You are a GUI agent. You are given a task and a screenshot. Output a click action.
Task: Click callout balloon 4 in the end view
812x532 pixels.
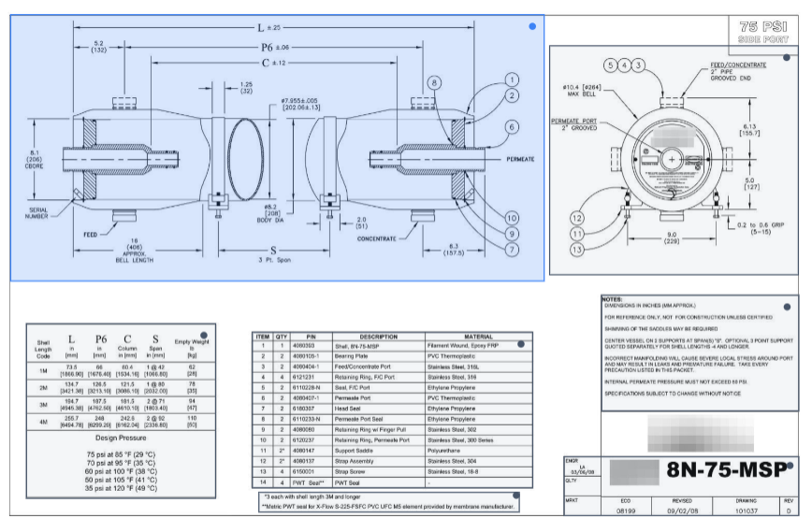(x=625, y=65)
